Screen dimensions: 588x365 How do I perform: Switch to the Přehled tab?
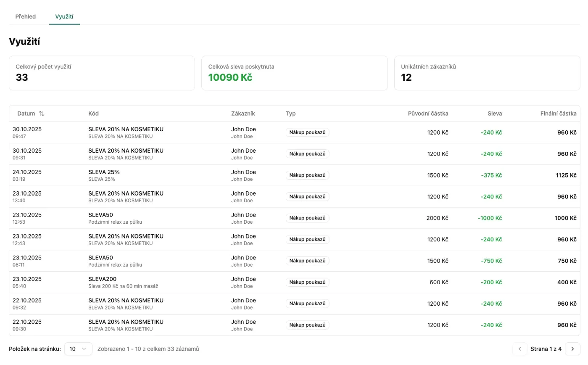pyautogui.click(x=26, y=16)
